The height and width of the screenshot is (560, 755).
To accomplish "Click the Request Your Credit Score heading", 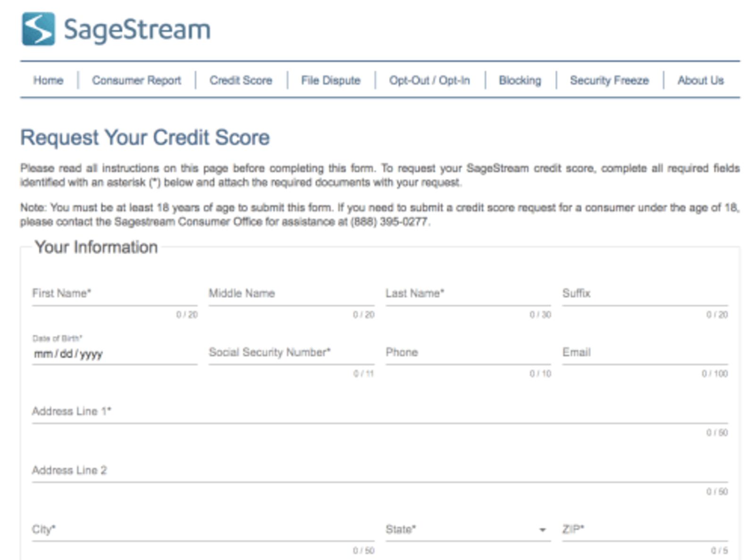I will tap(145, 138).
